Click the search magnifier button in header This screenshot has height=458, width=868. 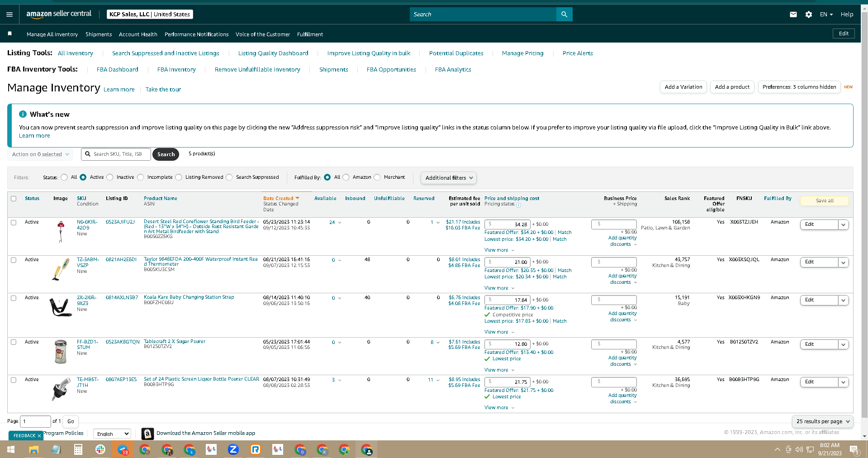564,14
